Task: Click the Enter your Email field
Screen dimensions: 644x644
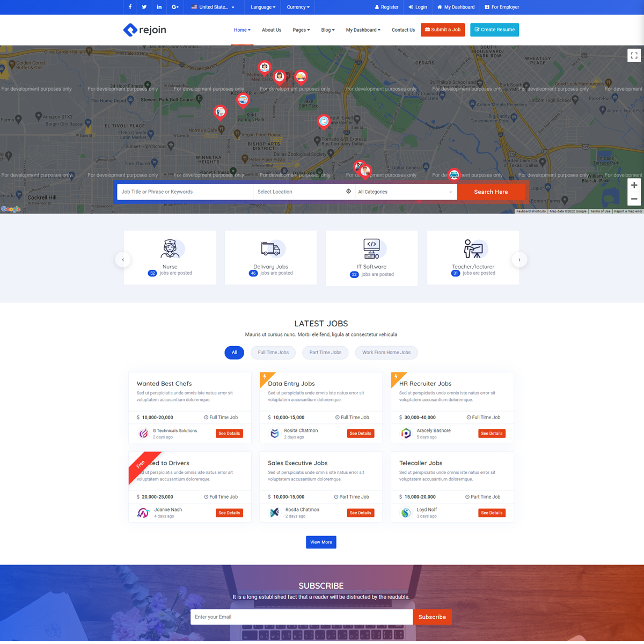Action: click(301, 617)
